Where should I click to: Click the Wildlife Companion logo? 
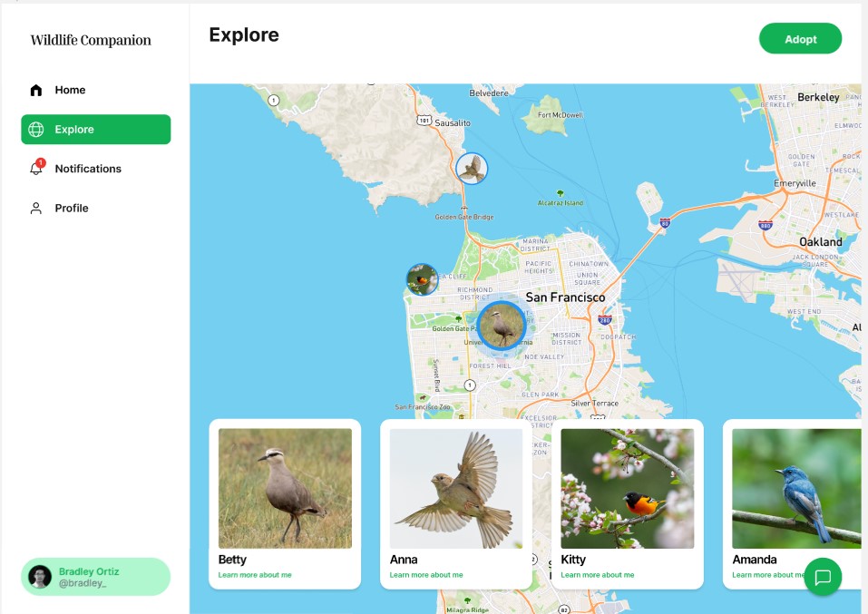pyautogui.click(x=91, y=40)
